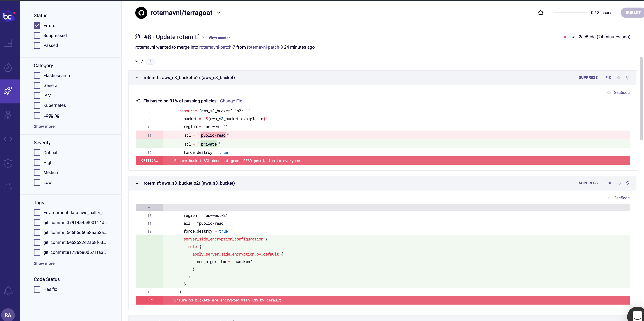Viewport: 644px width, 321px height.
Task: Click FIX on the first issue
Action: click(608, 78)
